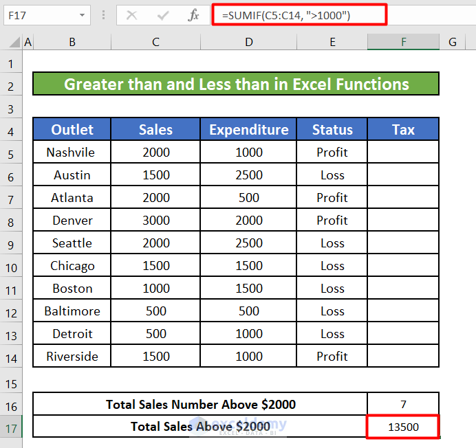Select the Detroit cell

pos(72,334)
